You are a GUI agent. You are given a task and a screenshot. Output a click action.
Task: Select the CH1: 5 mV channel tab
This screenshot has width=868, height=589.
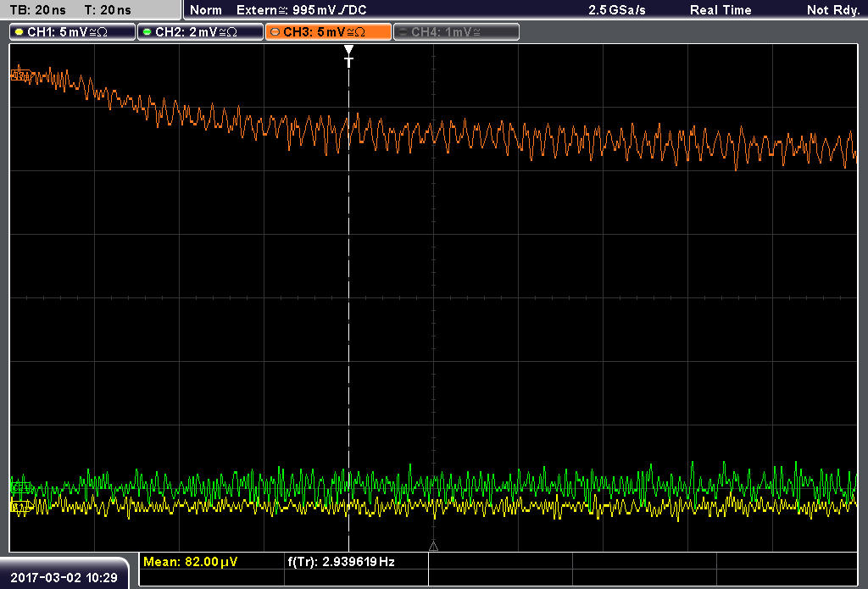(x=73, y=32)
